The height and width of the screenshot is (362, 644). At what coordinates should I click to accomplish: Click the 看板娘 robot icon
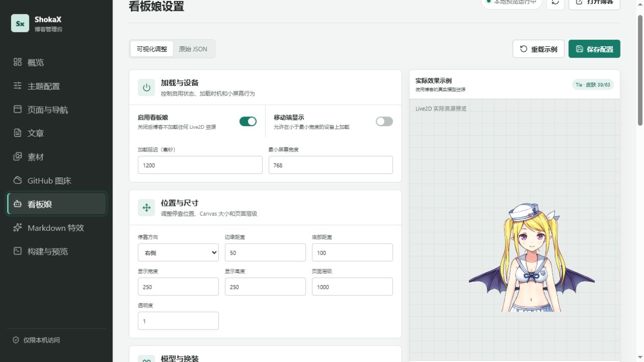[x=18, y=204]
